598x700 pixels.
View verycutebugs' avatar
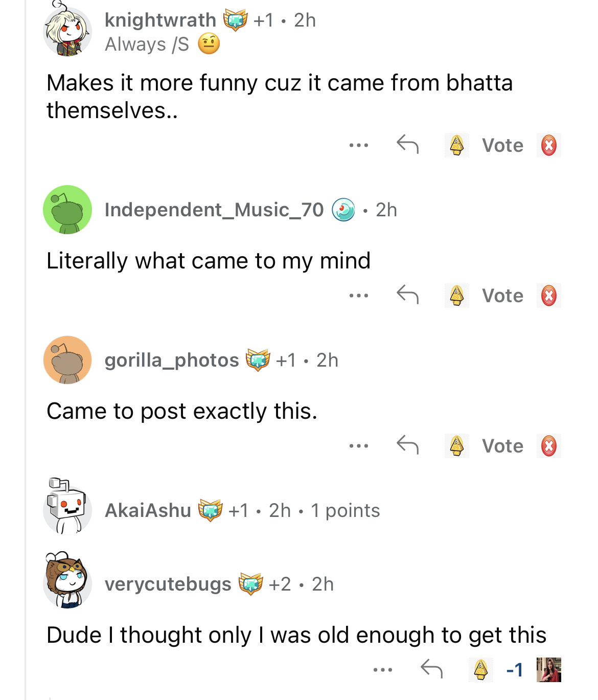pyautogui.click(x=67, y=581)
